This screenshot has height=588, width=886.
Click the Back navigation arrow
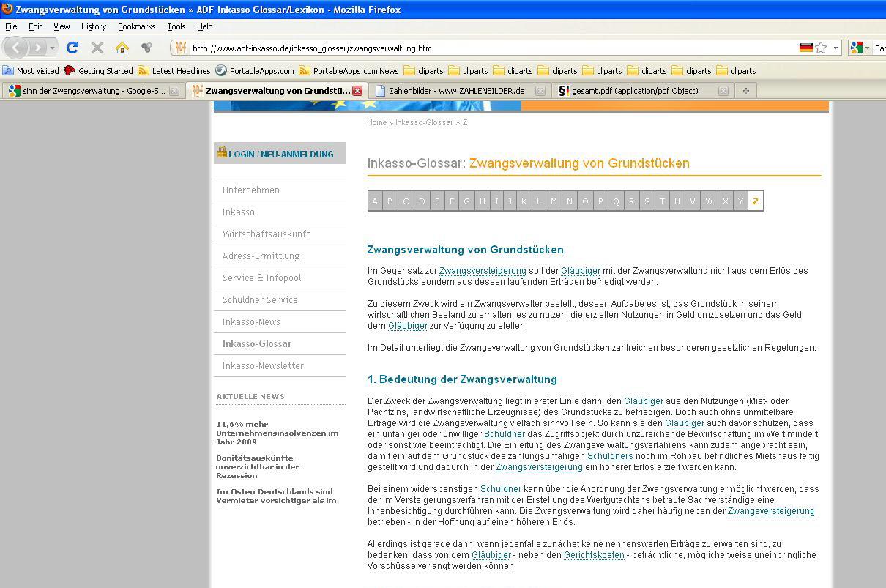[16, 48]
